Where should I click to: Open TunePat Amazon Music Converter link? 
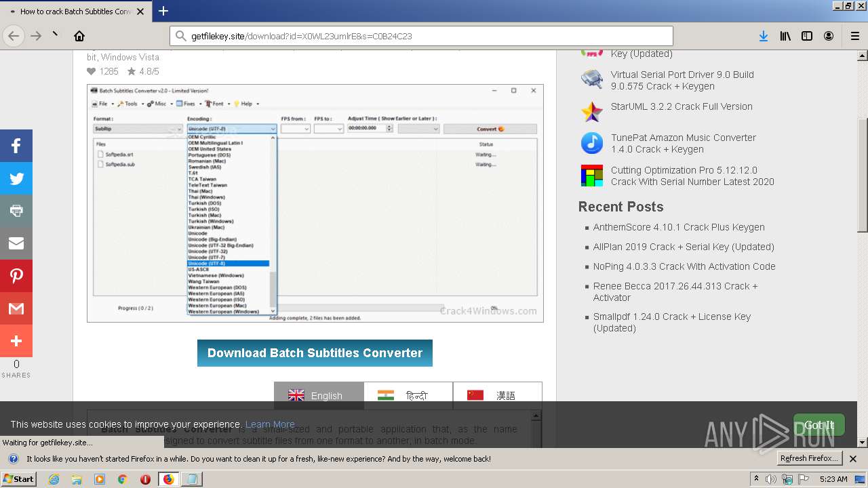pos(683,143)
